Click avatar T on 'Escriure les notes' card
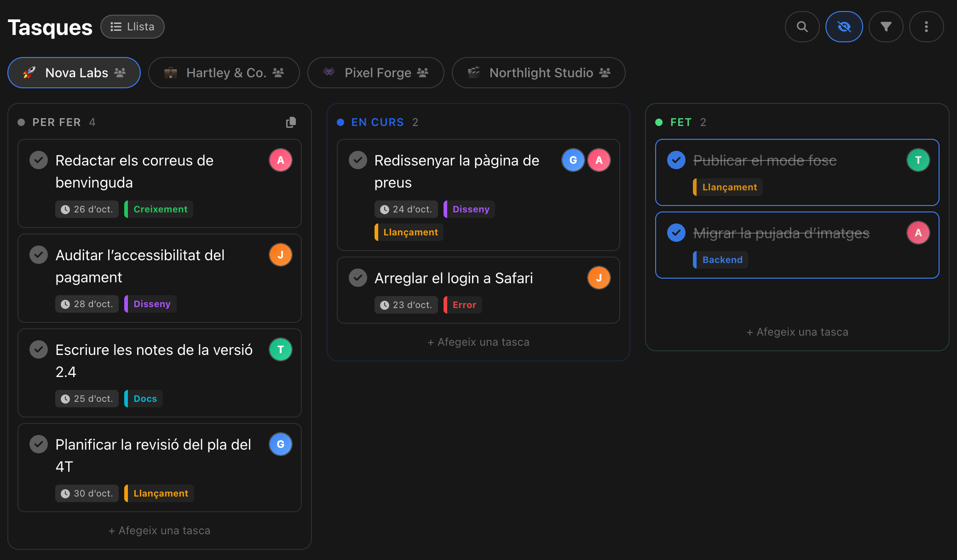Viewport: 957px width, 560px height. point(281,349)
